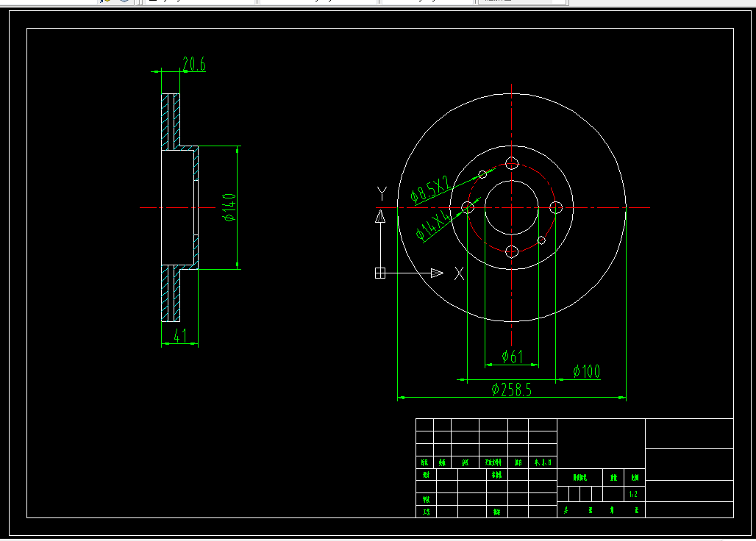
Task: Click the UCS X-axis arrowhead
Action: [x=437, y=273]
